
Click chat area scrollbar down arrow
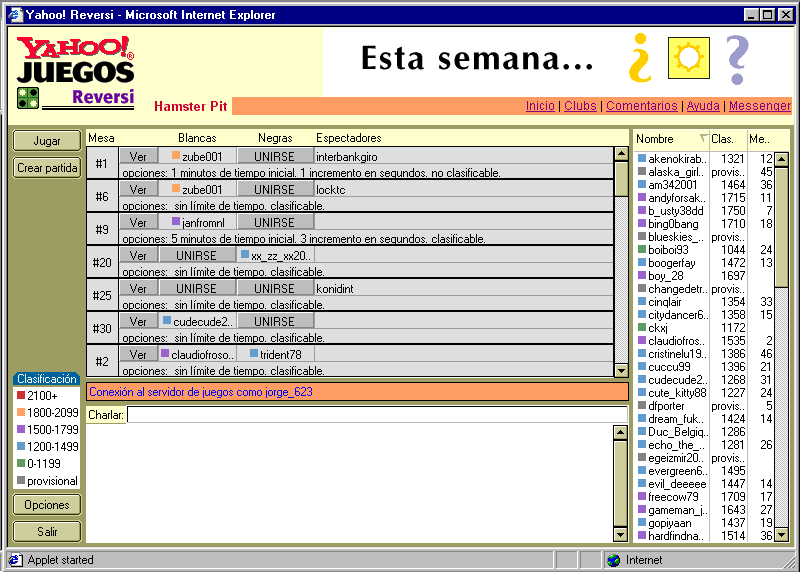(x=620, y=535)
